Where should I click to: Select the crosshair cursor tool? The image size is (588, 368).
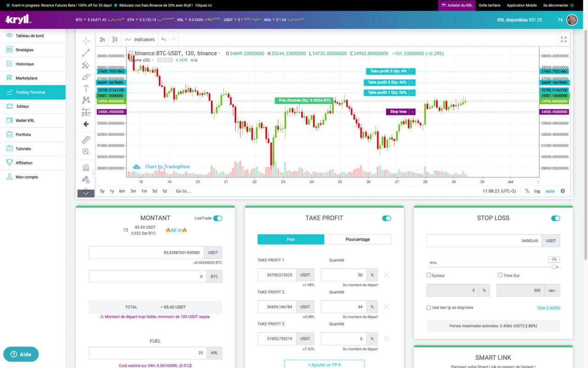pos(85,41)
